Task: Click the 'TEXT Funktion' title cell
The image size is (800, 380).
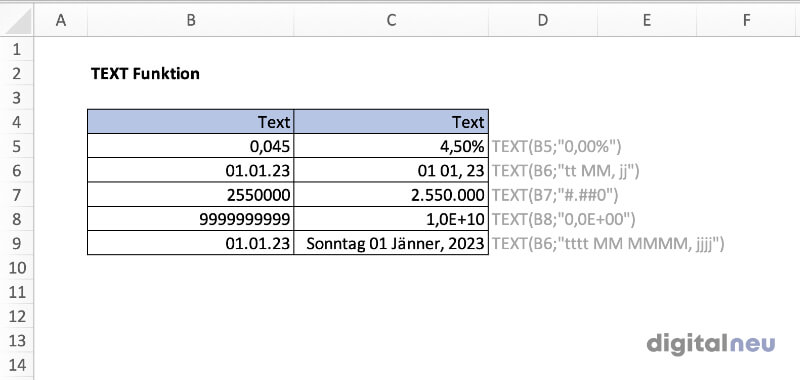Action: (x=145, y=74)
